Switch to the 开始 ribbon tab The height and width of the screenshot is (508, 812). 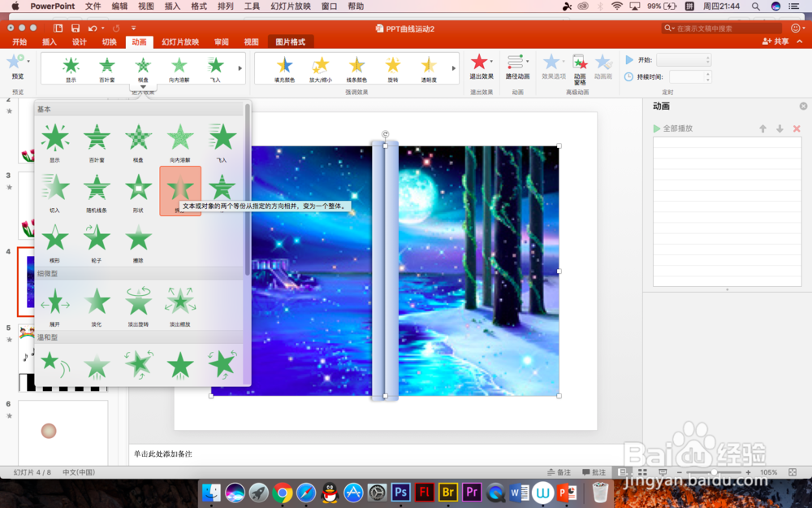[x=19, y=42]
